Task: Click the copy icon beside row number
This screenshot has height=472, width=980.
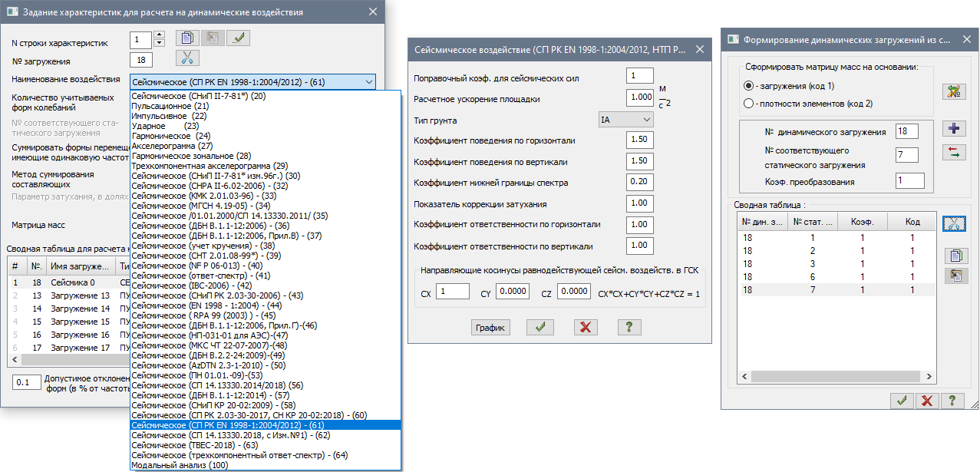Action: coord(186,38)
